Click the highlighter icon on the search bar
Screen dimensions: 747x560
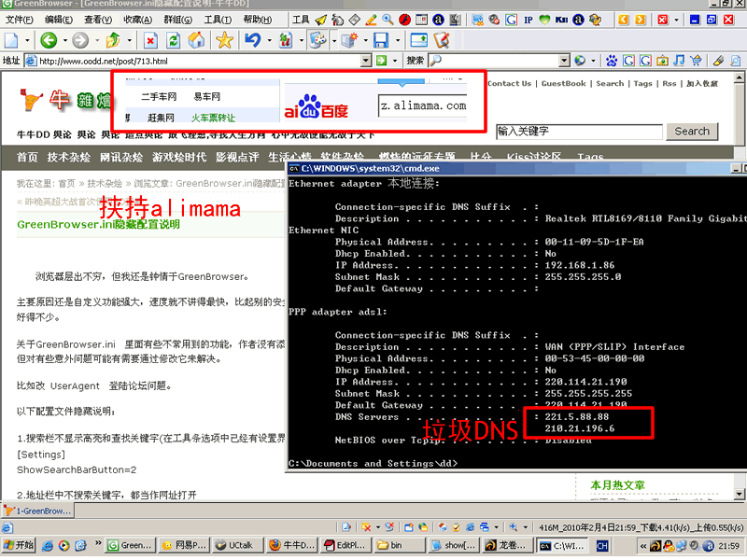click(x=718, y=61)
